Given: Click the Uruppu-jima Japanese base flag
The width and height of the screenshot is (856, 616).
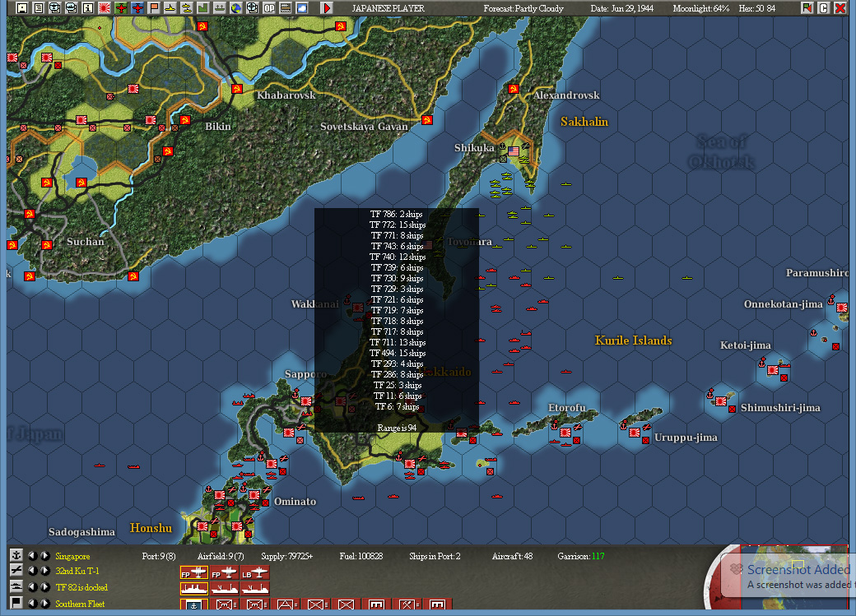Looking at the screenshot, I should pyautogui.click(x=635, y=432).
